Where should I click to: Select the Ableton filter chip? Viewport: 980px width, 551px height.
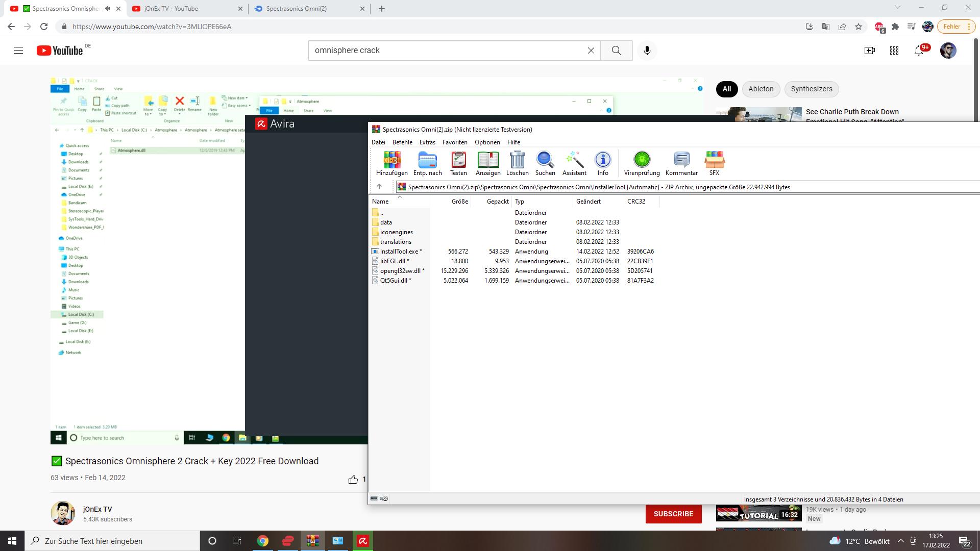point(761,89)
